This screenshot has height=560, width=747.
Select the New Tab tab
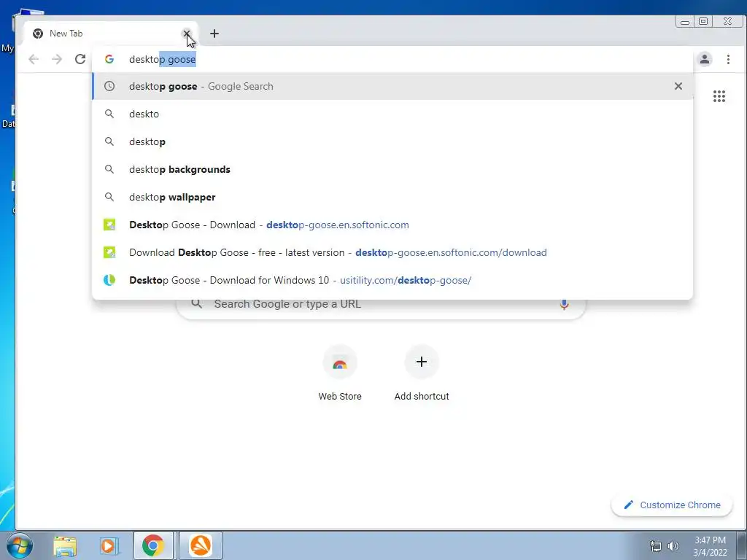pos(111,34)
